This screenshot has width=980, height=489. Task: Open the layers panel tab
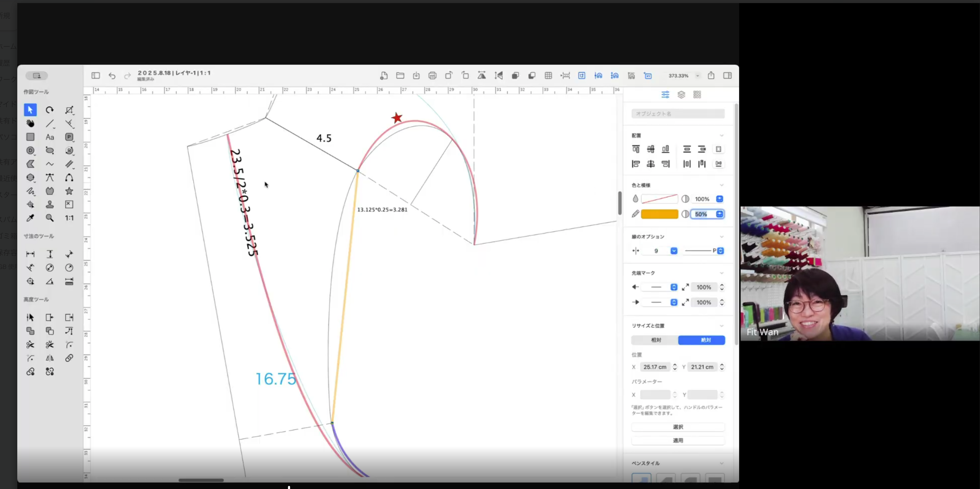(x=681, y=95)
